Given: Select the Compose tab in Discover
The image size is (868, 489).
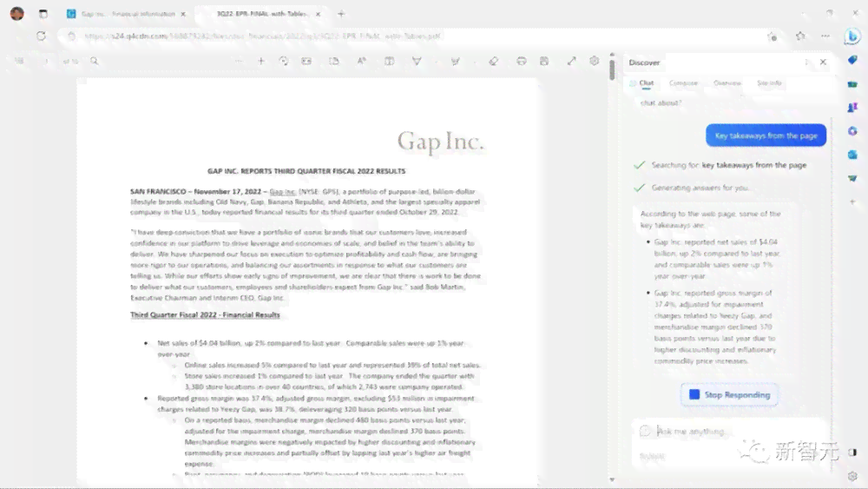Looking at the screenshot, I should (683, 83).
